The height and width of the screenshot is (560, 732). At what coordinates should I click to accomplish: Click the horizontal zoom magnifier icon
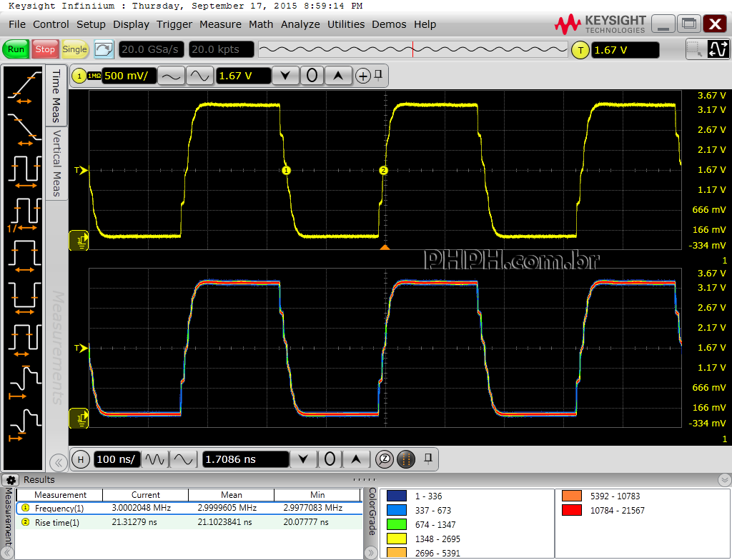[x=384, y=459]
